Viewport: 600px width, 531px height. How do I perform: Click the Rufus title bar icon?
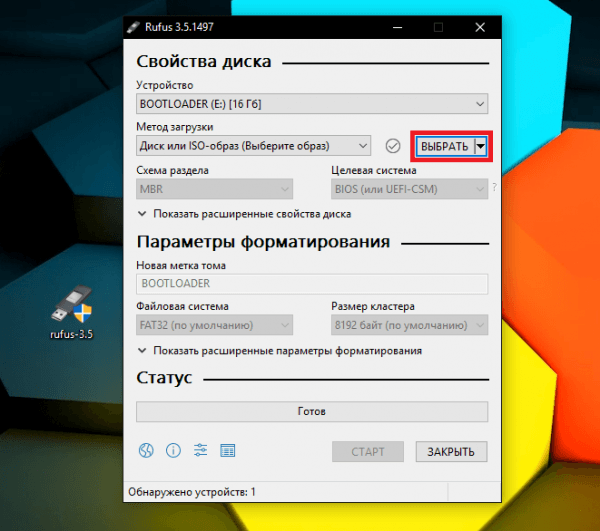pos(133,28)
